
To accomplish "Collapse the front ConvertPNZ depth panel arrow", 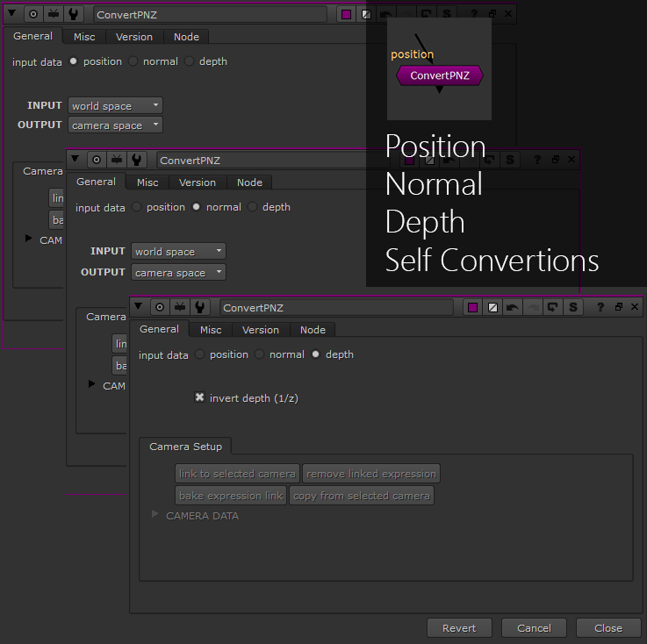I will [138, 306].
